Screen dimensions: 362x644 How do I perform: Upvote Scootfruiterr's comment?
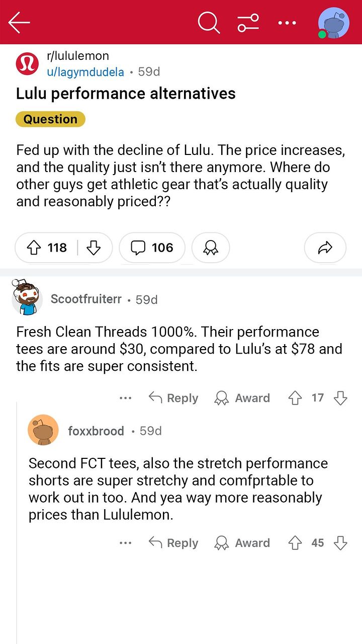[295, 398]
